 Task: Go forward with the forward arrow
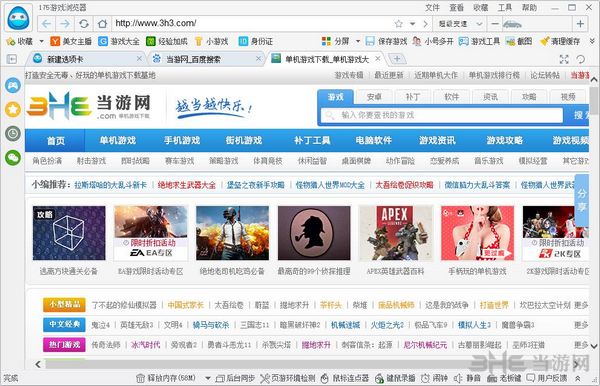(65, 24)
